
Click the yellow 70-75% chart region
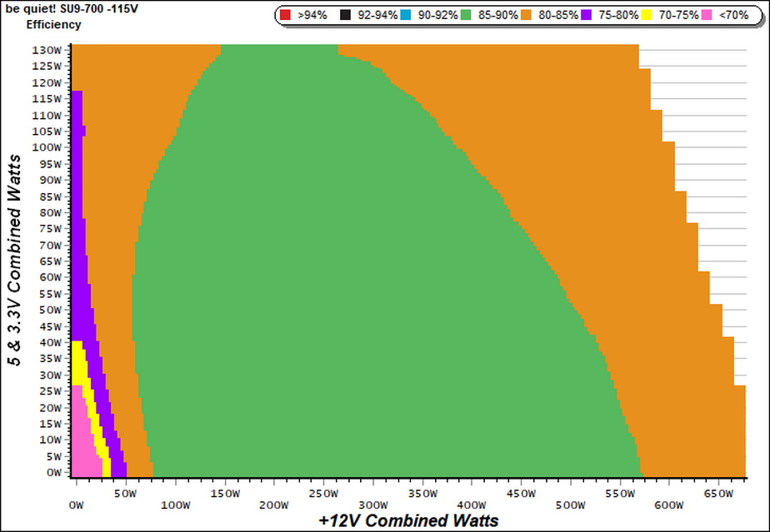78,364
